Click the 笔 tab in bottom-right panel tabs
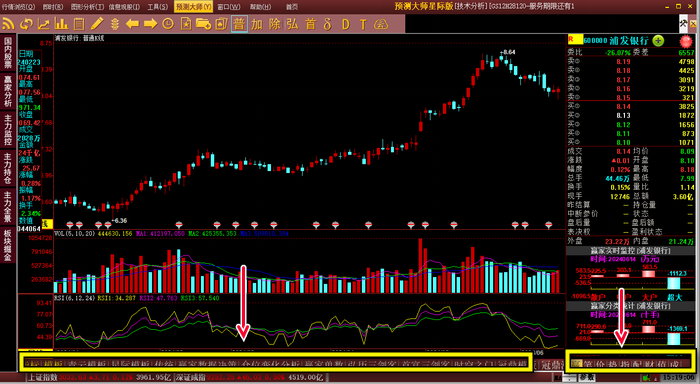 (x=588, y=364)
